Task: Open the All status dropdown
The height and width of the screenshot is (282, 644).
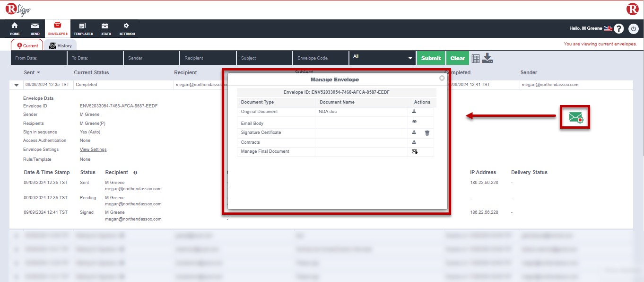Action: click(x=383, y=58)
